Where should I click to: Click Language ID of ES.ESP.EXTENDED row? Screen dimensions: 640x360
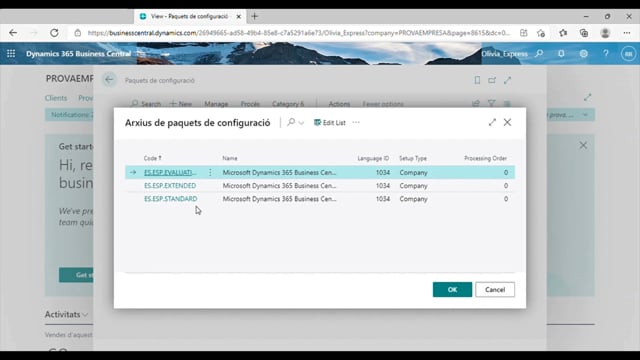383,185
